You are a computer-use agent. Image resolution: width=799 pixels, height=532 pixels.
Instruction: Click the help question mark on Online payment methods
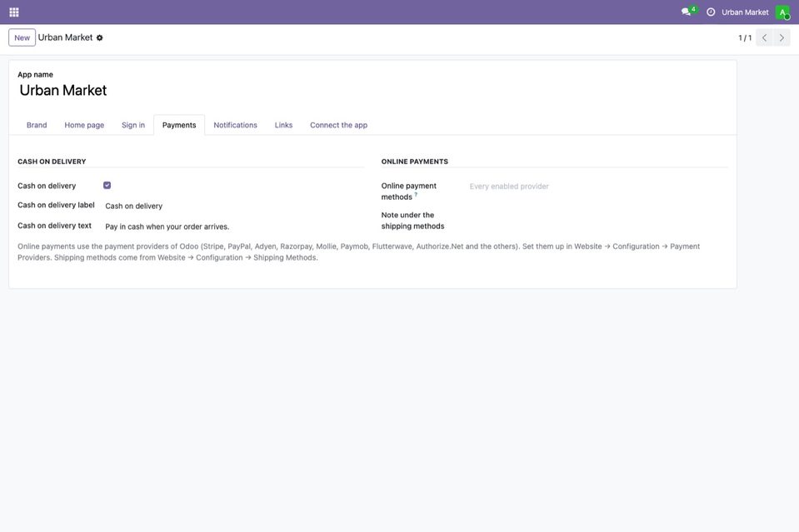click(416, 194)
